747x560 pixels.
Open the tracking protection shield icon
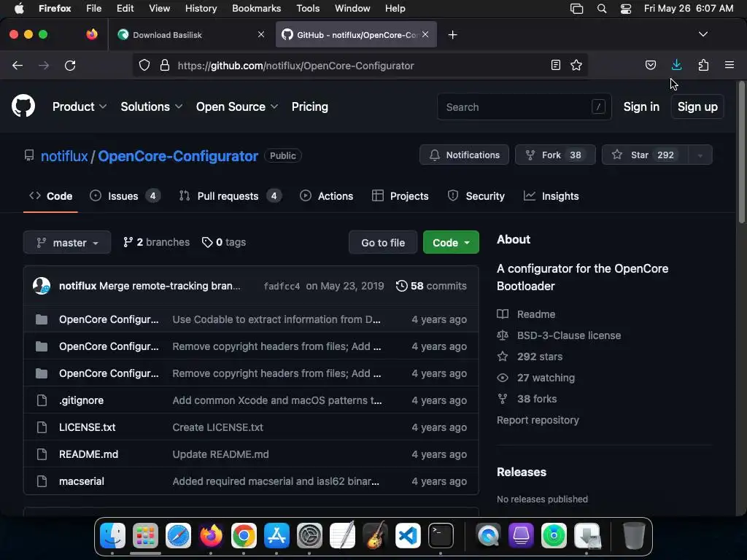[144, 65]
